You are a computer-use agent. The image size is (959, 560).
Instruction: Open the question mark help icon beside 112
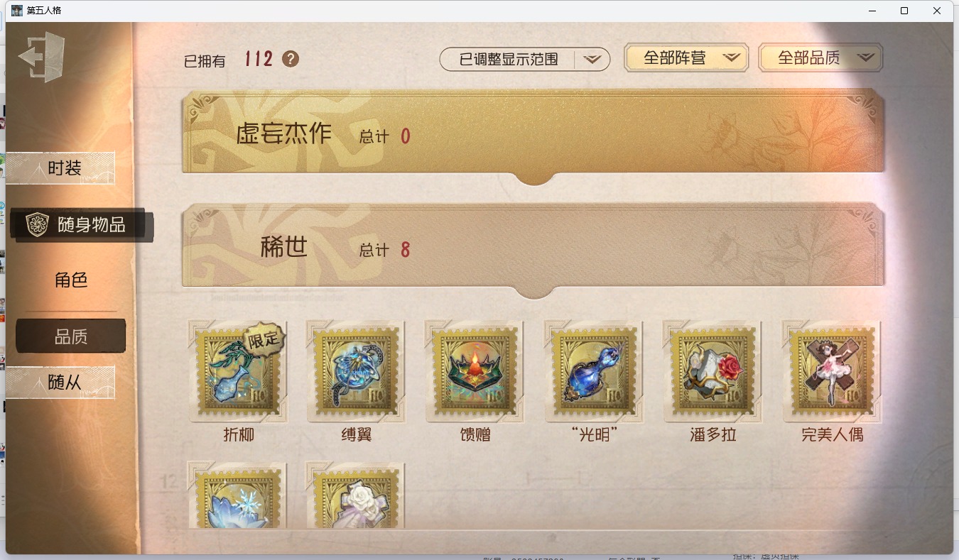click(x=290, y=59)
